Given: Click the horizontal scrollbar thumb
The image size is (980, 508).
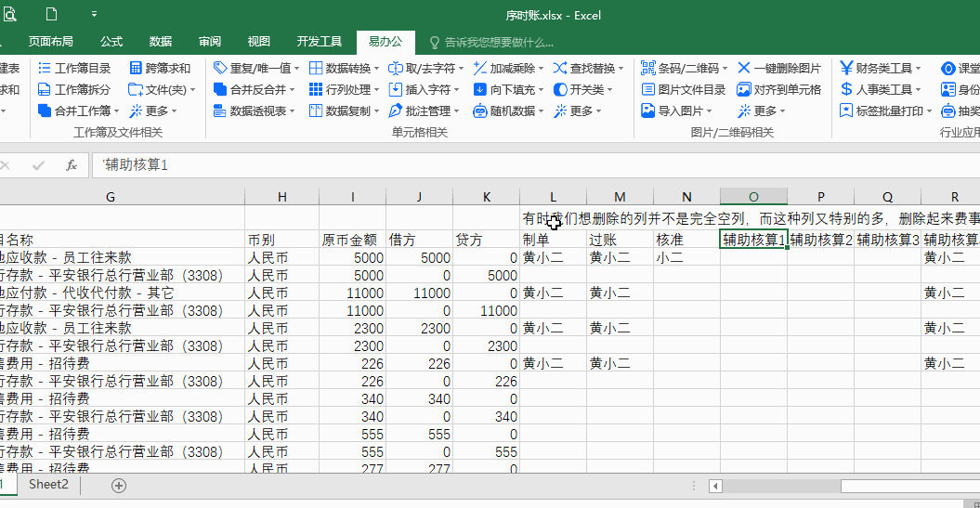Looking at the screenshot, I should point(910,486).
